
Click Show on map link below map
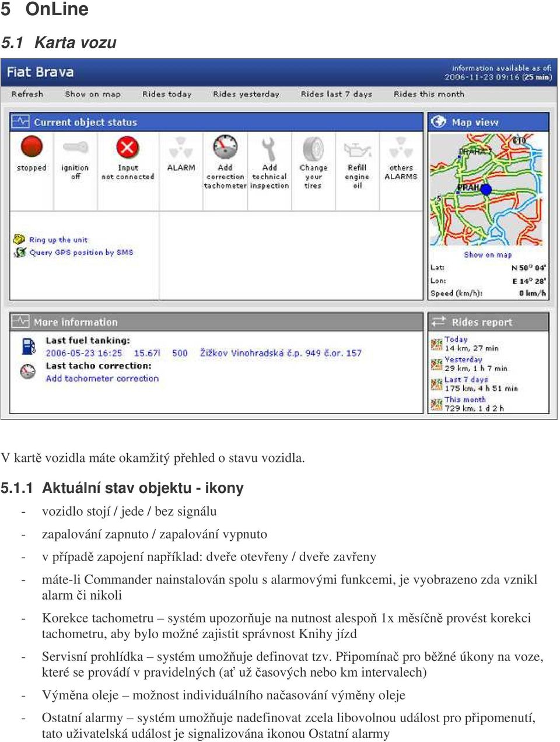pos(488,255)
